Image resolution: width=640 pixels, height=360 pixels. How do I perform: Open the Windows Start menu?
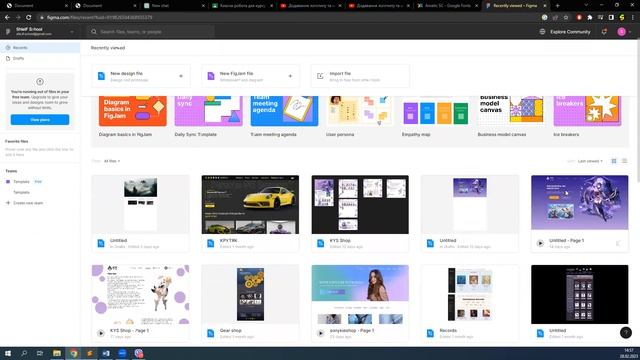point(8,353)
